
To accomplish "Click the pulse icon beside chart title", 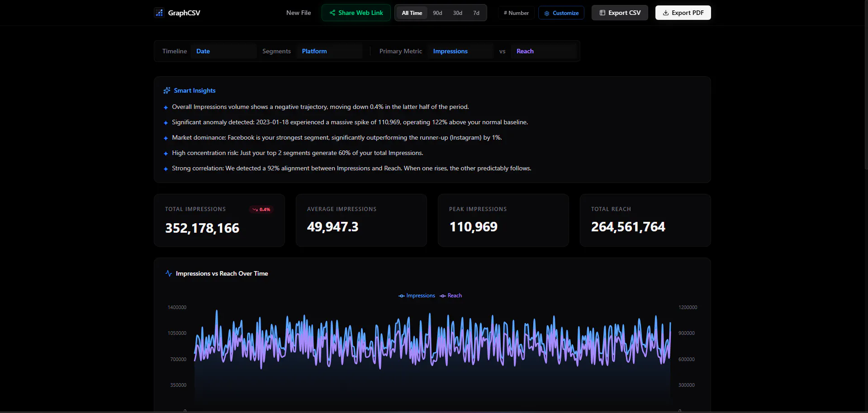I will click(x=169, y=273).
